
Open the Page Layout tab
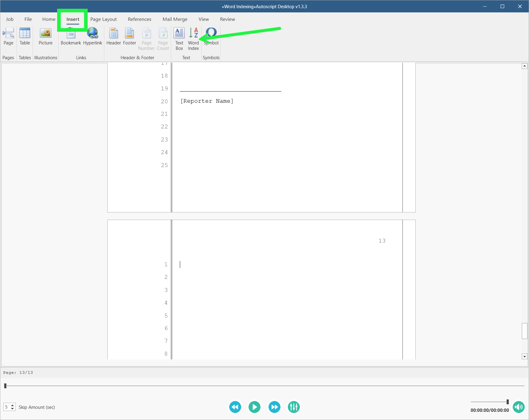coord(103,19)
